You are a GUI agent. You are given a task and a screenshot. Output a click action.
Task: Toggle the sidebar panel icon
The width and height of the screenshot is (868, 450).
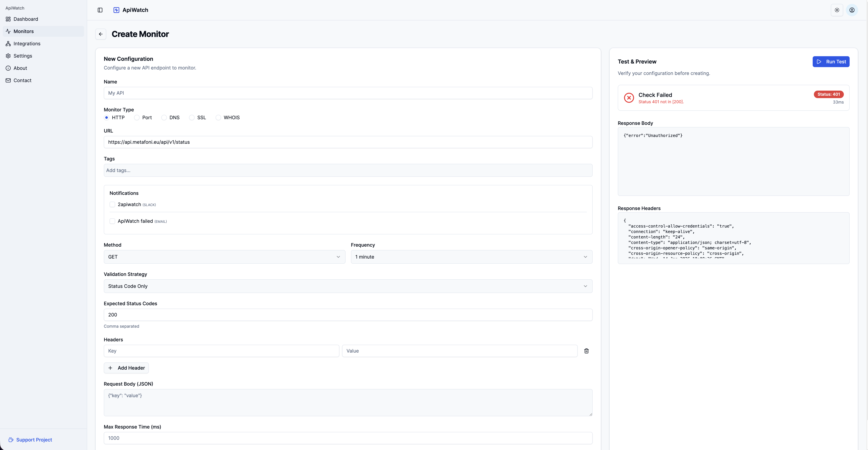click(x=100, y=10)
